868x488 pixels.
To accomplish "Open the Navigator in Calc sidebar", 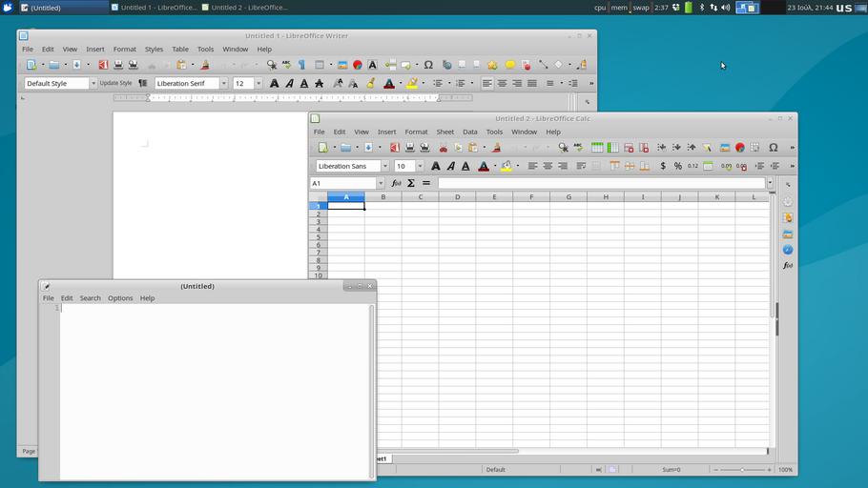I will point(788,250).
